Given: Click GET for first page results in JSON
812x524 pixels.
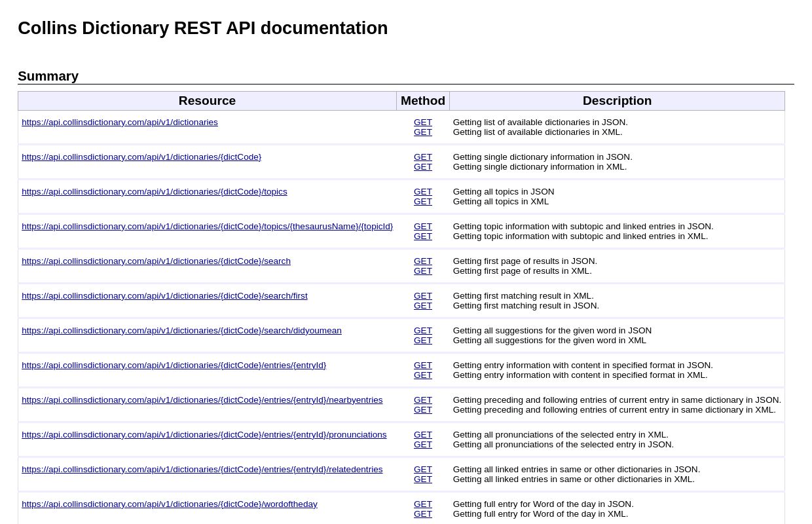Looking at the screenshot, I should coord(422,261).
